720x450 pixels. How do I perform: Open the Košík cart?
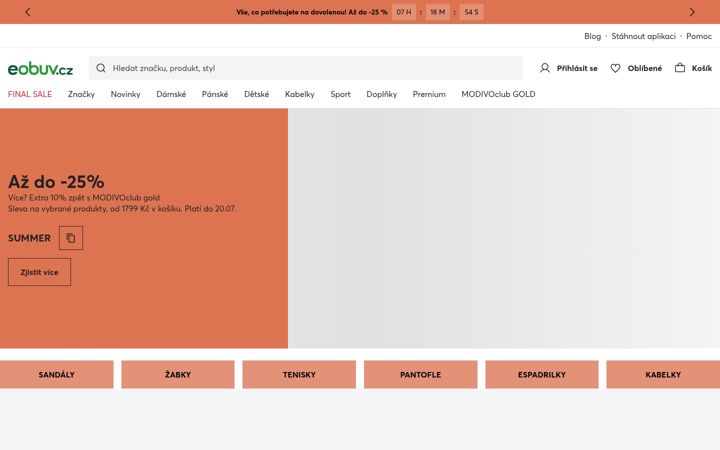702,68
